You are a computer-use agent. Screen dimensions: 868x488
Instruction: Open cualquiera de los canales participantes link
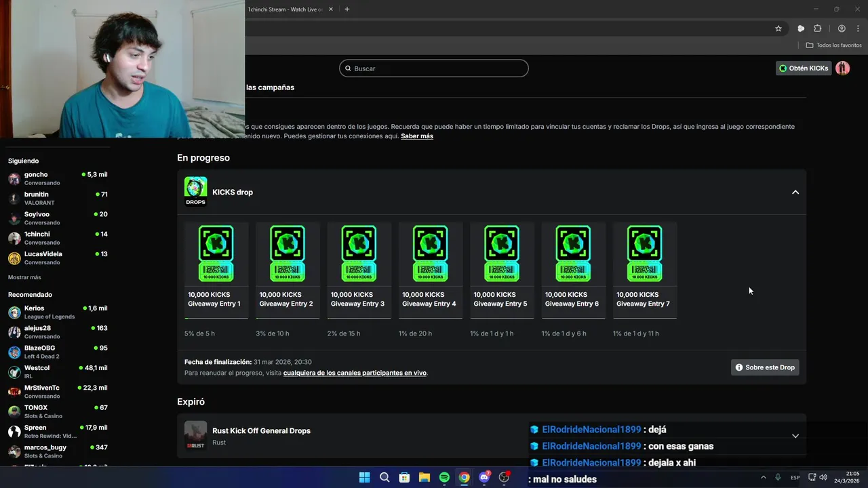click(355, 373)
